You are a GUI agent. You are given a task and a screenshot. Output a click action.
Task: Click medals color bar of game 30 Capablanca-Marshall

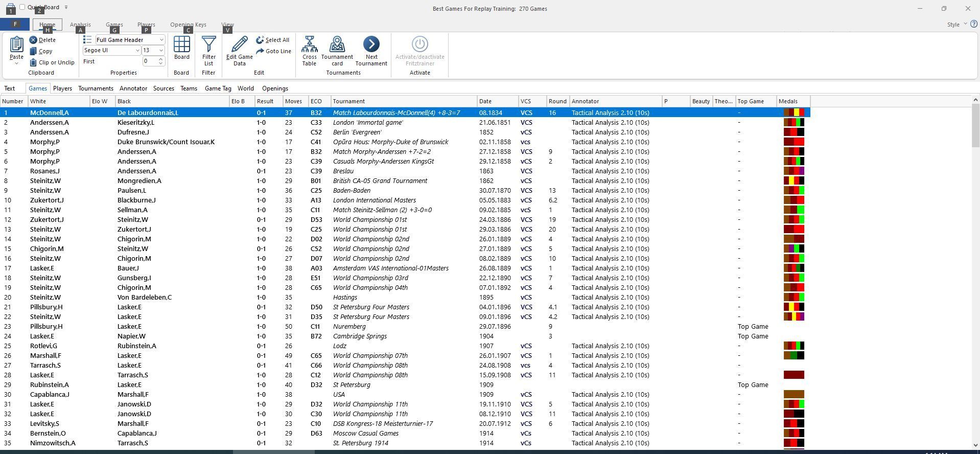pos(794,394)
